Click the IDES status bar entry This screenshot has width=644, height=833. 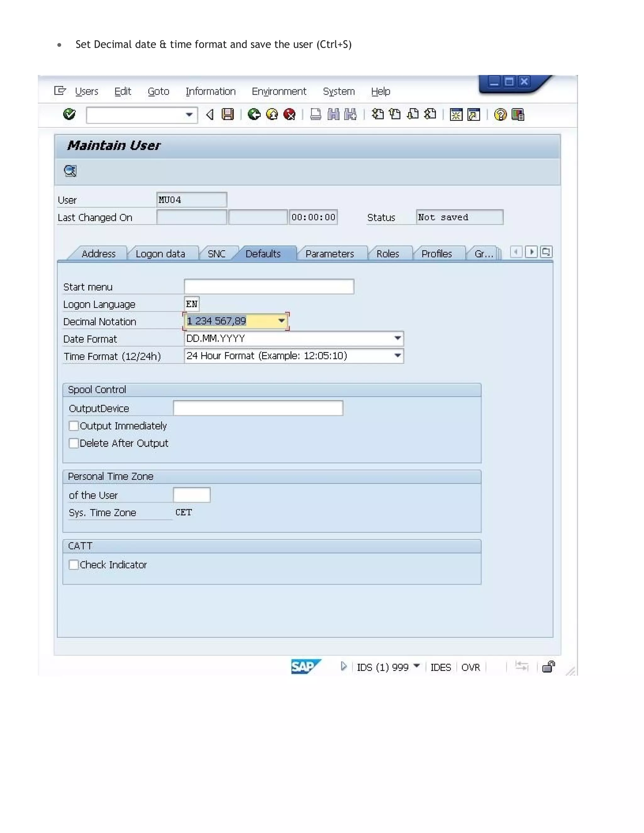point(441,667)
